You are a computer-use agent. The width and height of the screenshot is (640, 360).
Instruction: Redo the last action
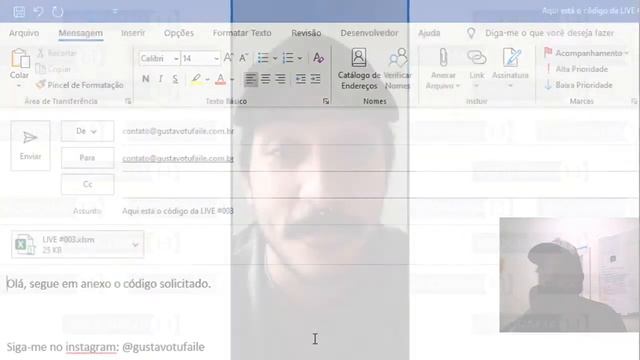coord(58,11)
